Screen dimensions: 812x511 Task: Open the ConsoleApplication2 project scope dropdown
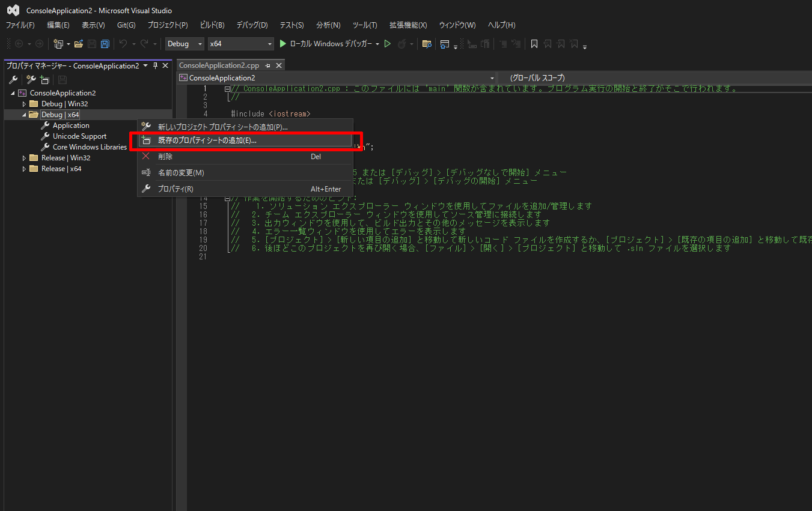337,78
